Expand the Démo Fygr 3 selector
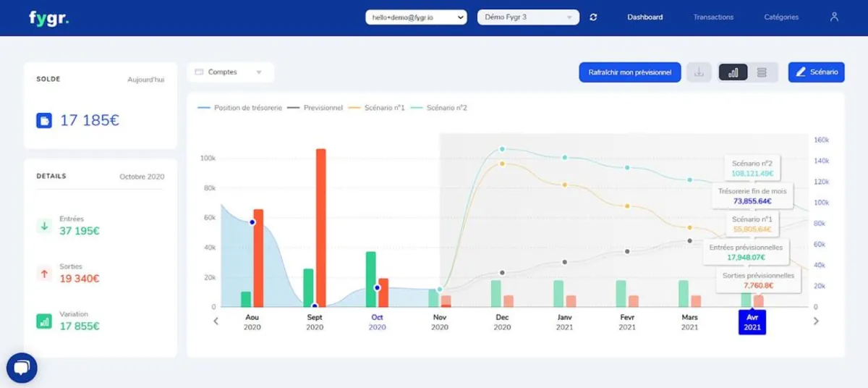The height and width of the screenshot is (388, 868). [x=528, y=17]
